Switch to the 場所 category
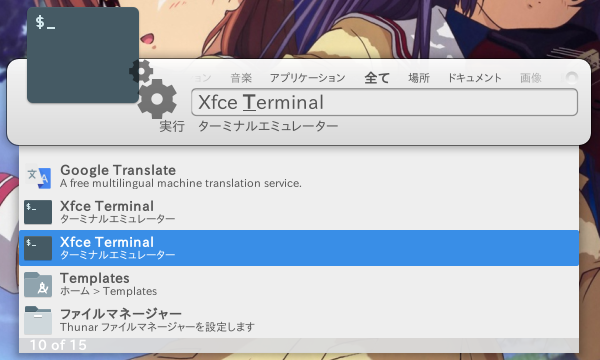The image size is (600, 360). [419, 78]
